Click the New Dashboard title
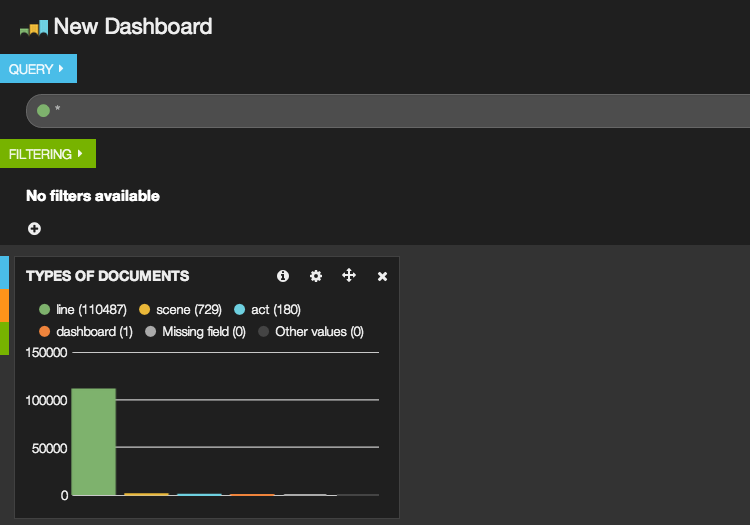 tap(132, 27)
